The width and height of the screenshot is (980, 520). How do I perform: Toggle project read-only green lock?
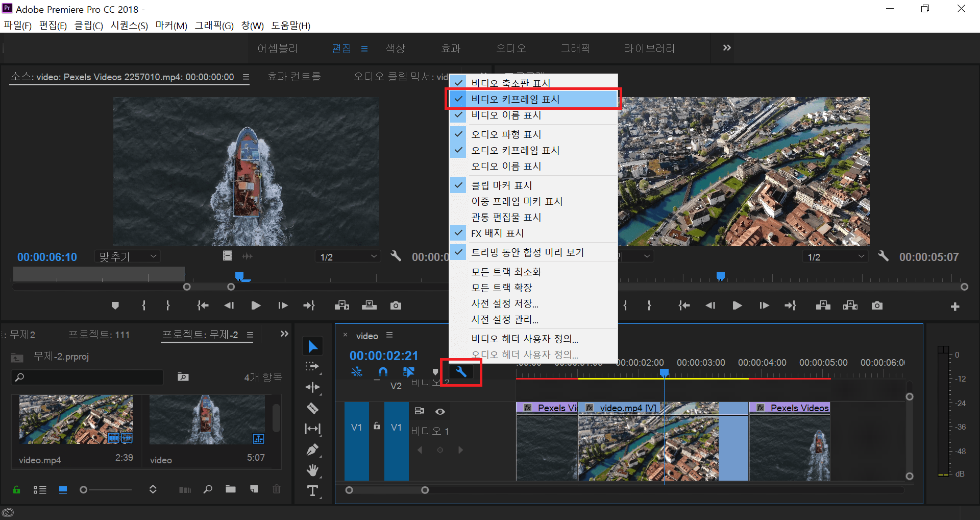[16, 490]
